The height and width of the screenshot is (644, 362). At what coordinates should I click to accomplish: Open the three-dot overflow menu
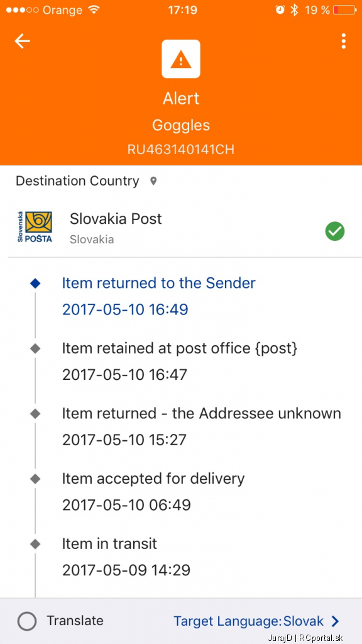click(x=344, y=41)
